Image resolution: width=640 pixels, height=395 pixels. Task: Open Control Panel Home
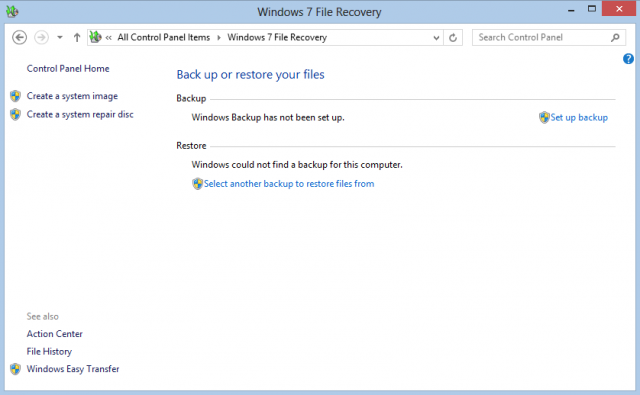[68, 69]
